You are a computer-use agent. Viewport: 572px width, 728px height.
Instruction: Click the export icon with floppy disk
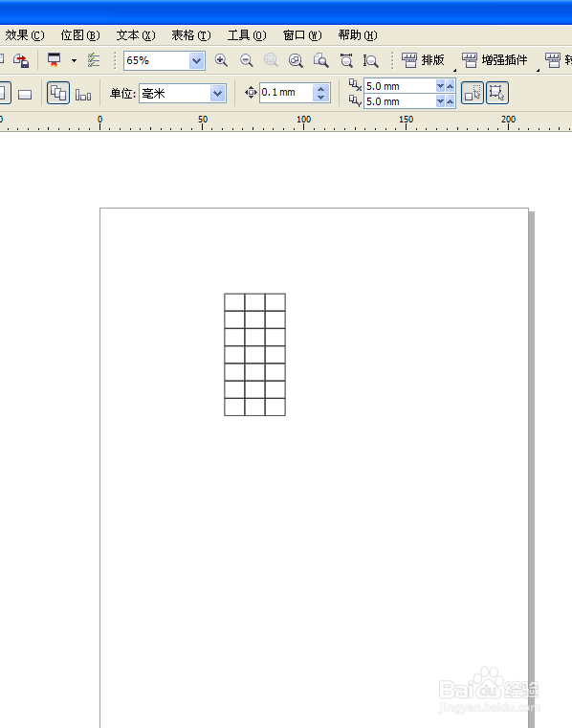coord(21,60)
